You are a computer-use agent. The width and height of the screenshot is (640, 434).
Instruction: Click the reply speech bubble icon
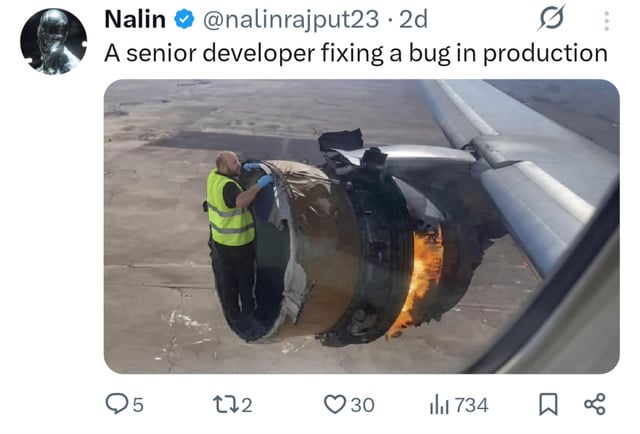[x=117, y=404]
